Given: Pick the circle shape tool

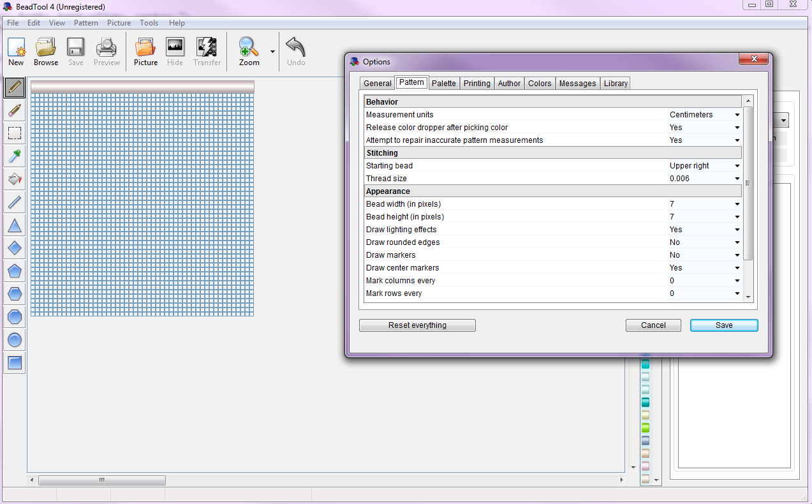Looking at the screenshot, I should coord(14,340).
